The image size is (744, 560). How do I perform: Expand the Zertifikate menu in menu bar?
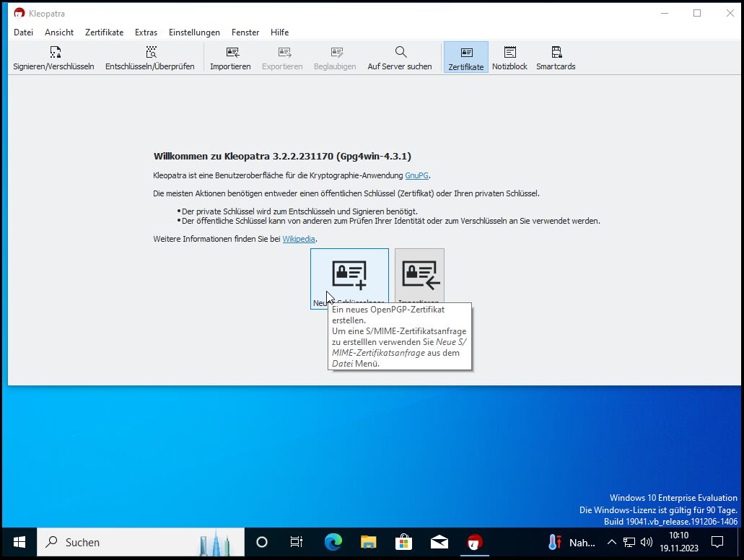(104, 32)
